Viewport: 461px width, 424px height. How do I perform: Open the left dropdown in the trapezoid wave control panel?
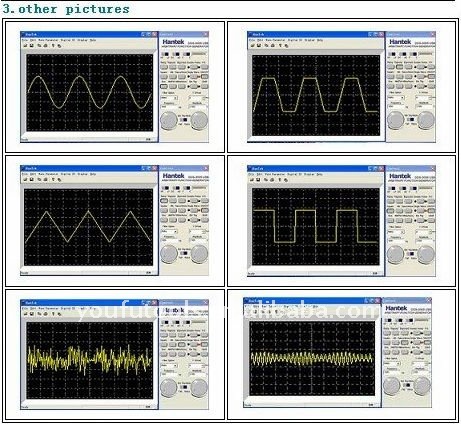(396, 98)
